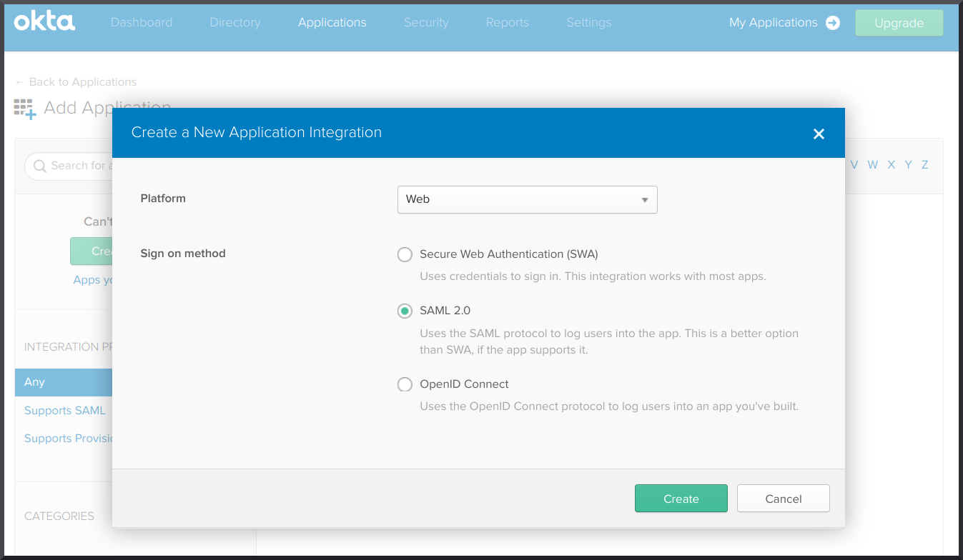The height and width of the screenshot is (560, 963).
Task: Click the Cancel button
Action: (x=784, y=499)
